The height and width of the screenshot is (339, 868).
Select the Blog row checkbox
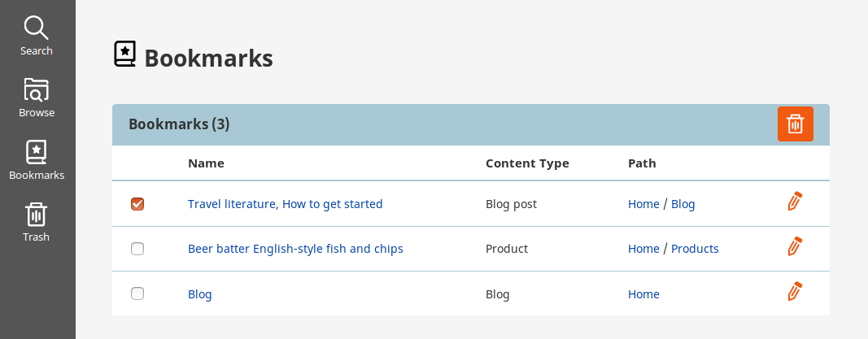point(137,293)
